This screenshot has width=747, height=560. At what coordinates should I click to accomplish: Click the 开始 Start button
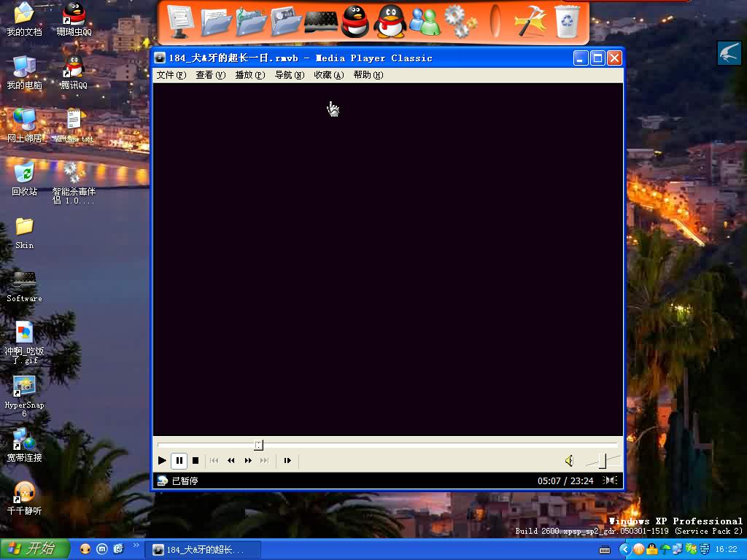pyautogui.click(x=34, y=549)
